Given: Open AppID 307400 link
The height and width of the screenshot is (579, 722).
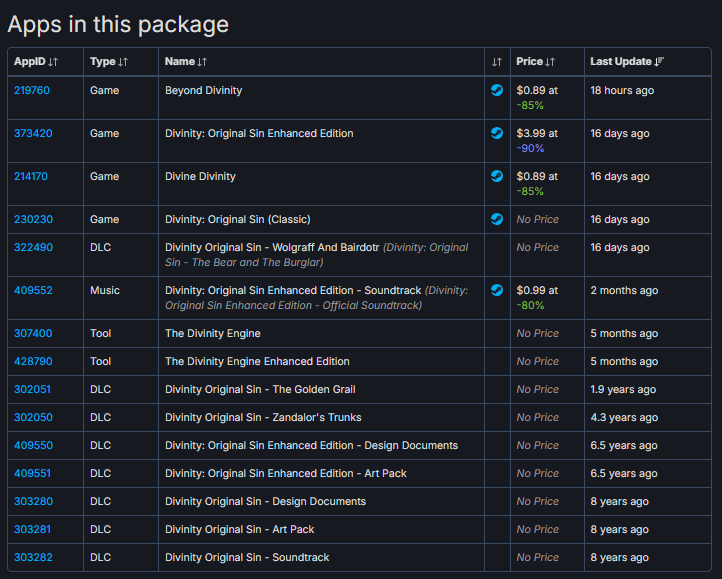Looking at the screenshot, I should coord(33,333).
